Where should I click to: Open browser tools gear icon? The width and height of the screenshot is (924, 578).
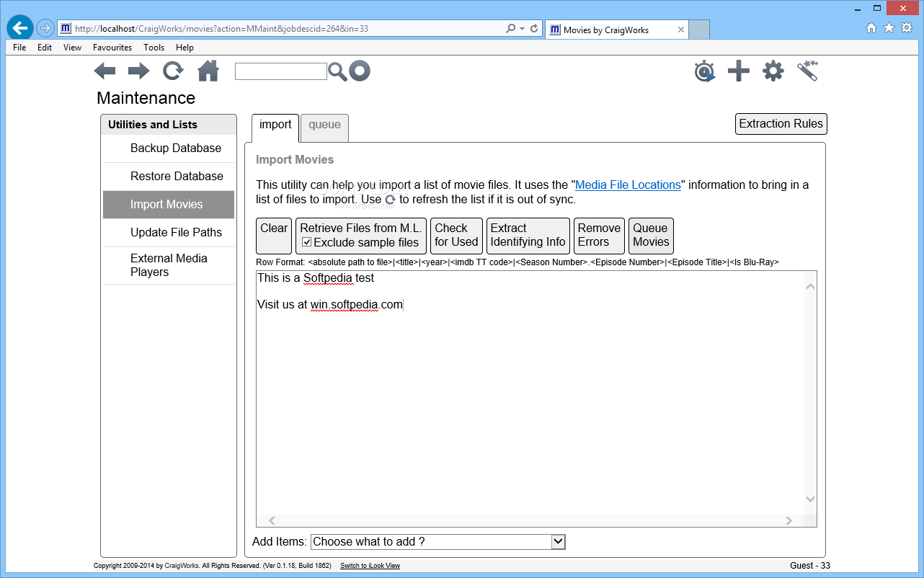pyautogui.click(x=907, y=28)
